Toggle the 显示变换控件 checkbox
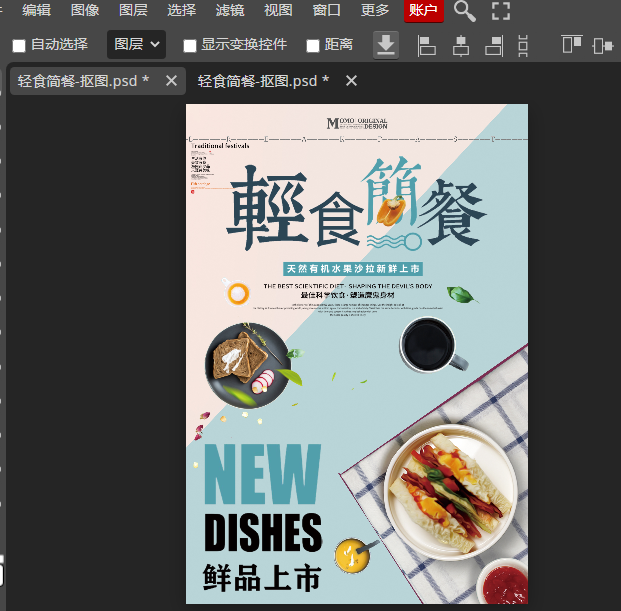621x611 pixels. [190, 45]
